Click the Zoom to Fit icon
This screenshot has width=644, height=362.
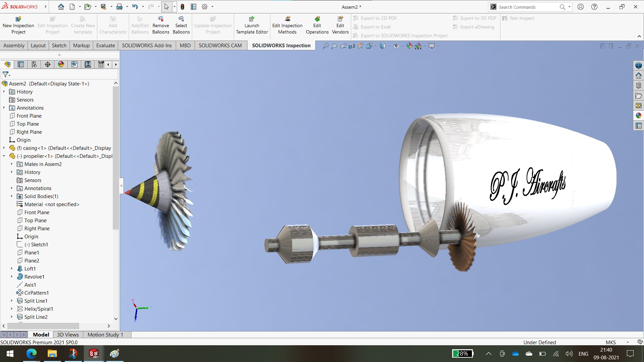coord(325,46)
